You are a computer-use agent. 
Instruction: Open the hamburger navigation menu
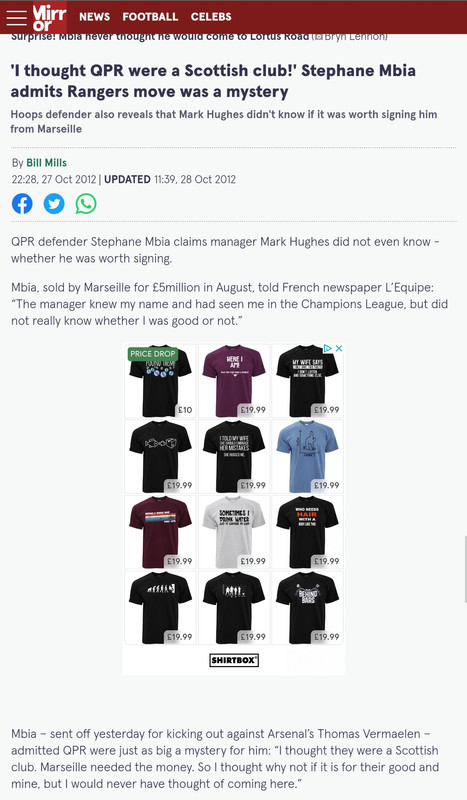(x=16, y=17)
